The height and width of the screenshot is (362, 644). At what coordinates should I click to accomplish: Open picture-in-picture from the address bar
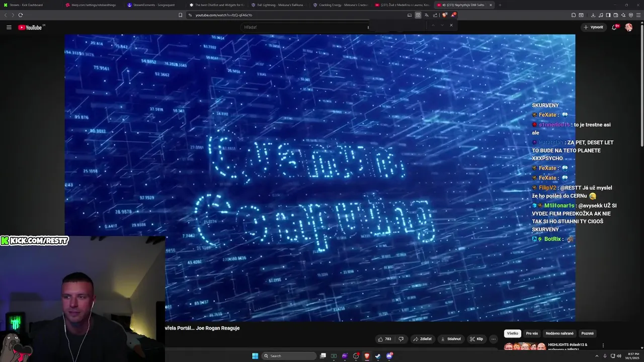pos(410,15)
